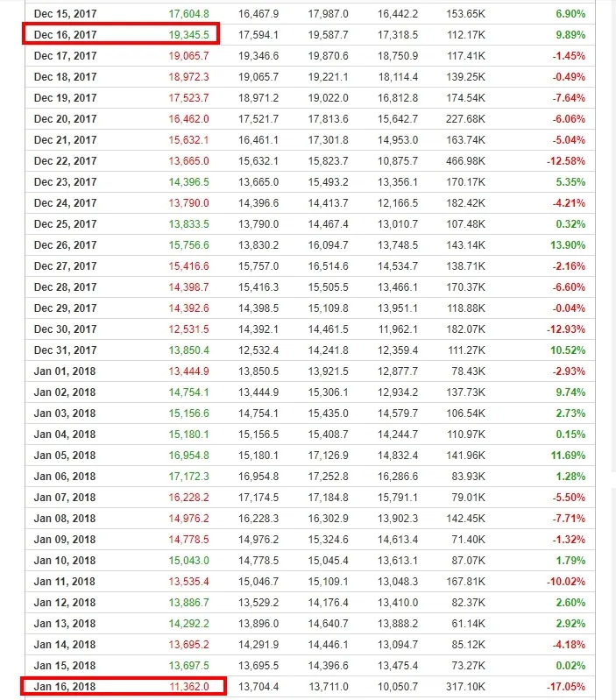This screenshot has height=700, width=616.
Task: Select price 15,043.0 on Jan 10 row
Action: pos(188,561)
